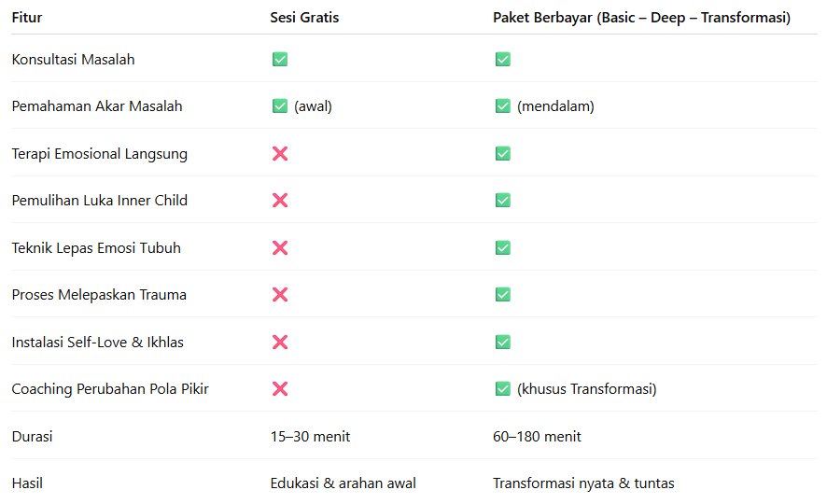The height and width of the screenshot is (504, 827).
Task: Click green check next to (khusus Transformasi)
Action: tap(502, 389)
